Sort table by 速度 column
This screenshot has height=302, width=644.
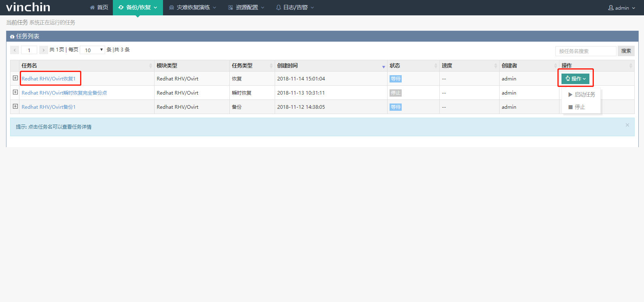click(469, 65)
